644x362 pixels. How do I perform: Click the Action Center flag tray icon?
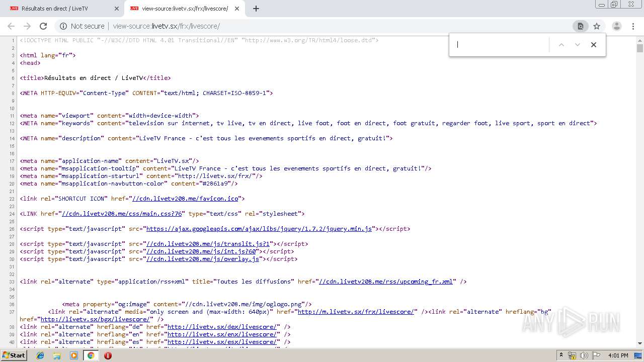[x=596, y=355]
